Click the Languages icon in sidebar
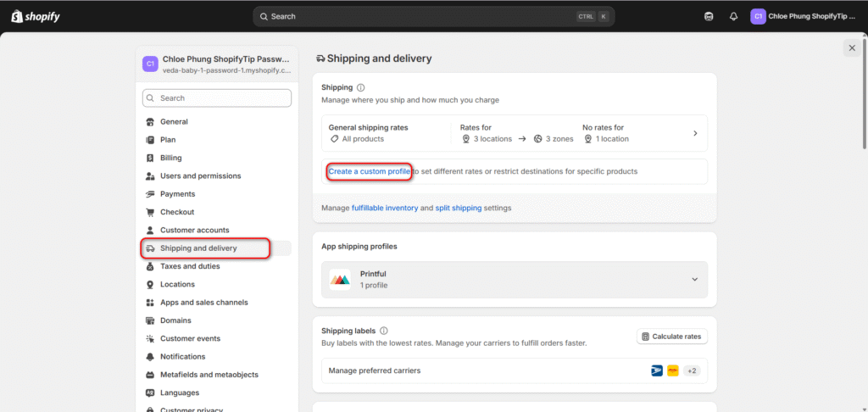 tap(149, 393)
